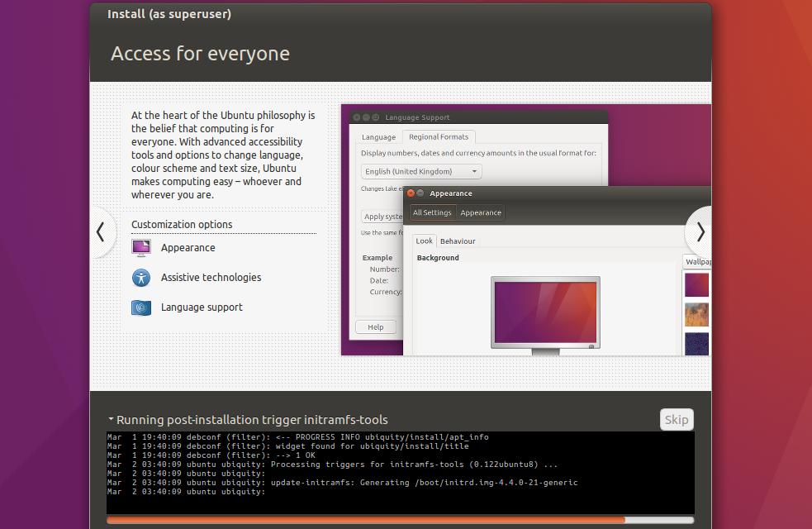812x529 pixels.
Task: Select the orange grass wallpaper thumbnail
Action: coord(696,314)
